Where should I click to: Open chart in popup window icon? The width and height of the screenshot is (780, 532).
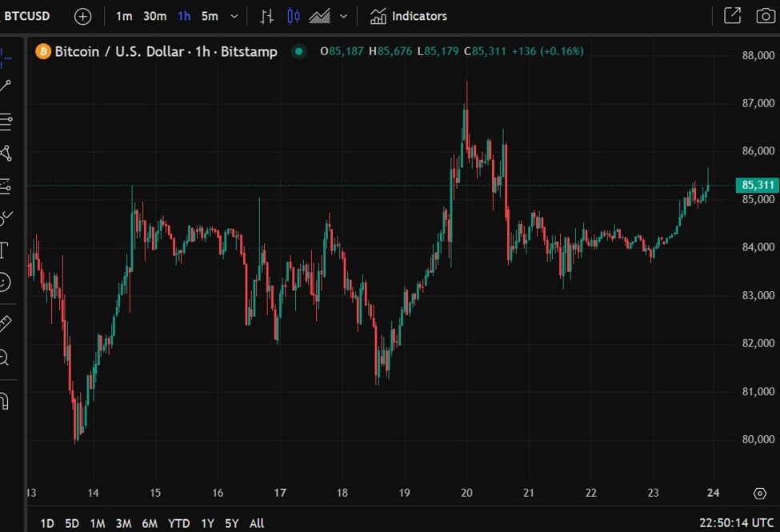click(731, 16)
